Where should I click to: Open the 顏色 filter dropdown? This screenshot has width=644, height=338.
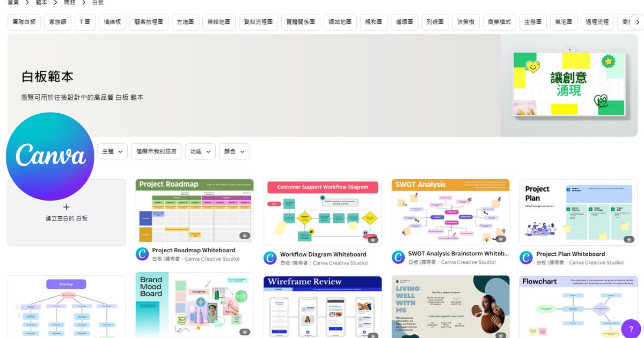(235, 152)
